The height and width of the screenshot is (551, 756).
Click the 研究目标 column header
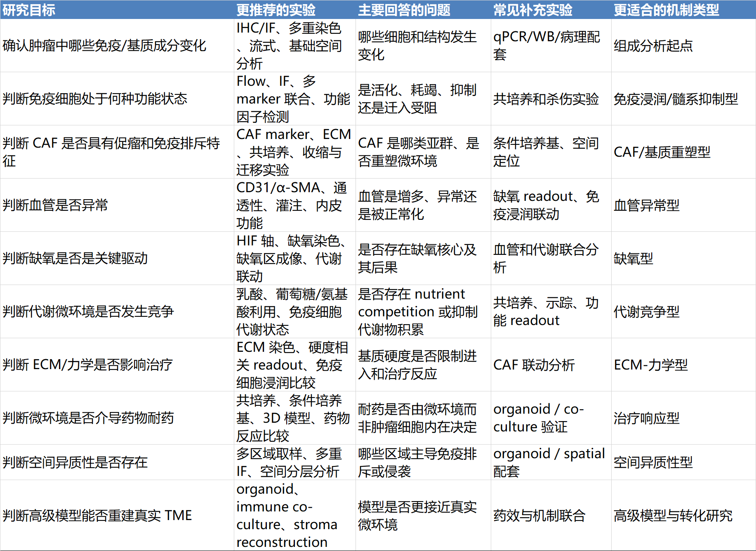tap(29, 10)
